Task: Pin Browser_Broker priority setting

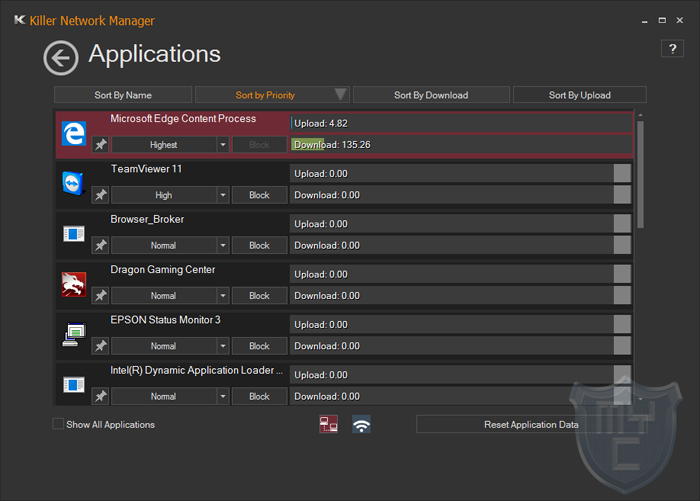Action: pos(100,245)
